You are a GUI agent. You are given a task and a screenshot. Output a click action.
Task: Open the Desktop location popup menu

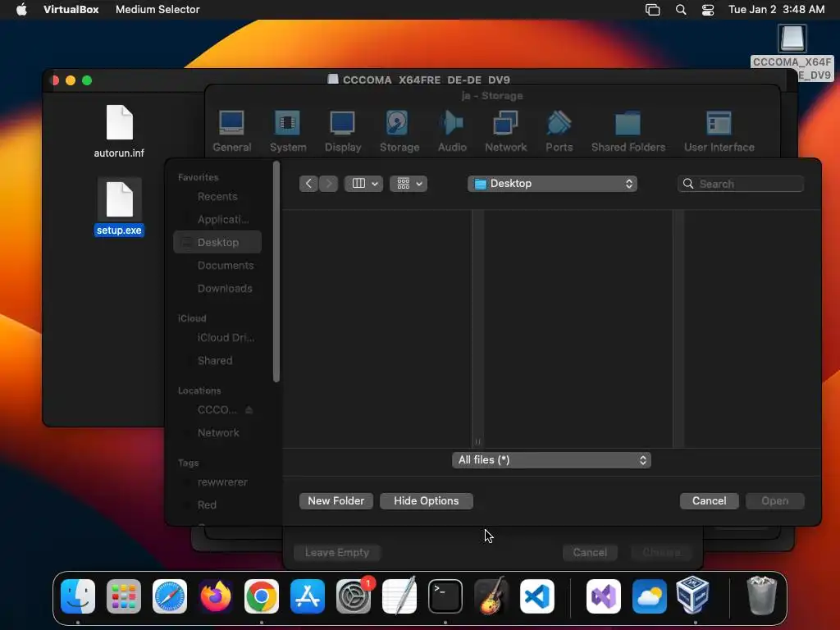click(552, 184)
